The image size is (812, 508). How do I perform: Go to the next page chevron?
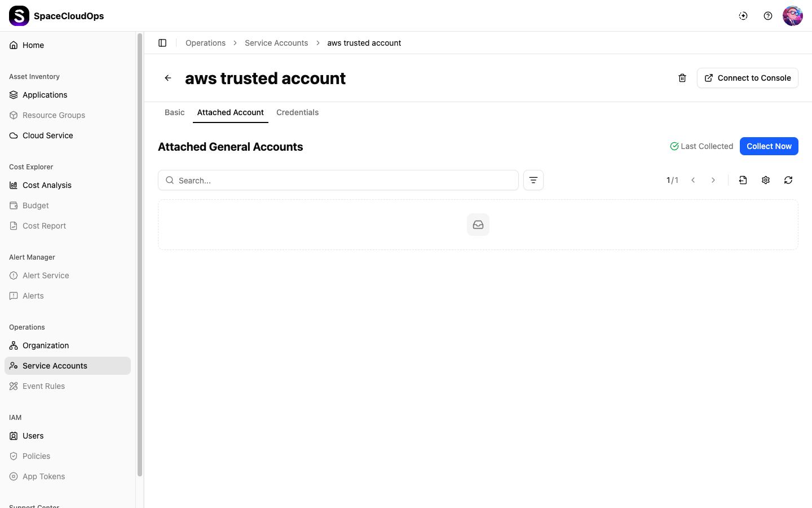click(713, 180)
